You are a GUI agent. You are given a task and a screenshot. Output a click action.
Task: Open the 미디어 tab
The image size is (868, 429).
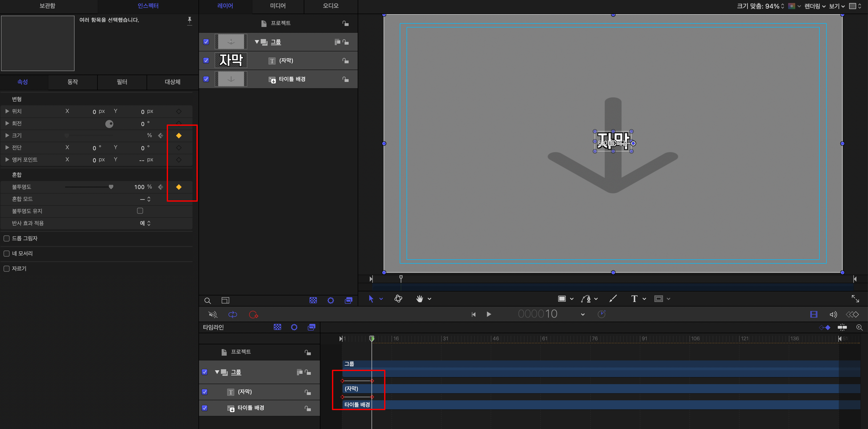pyautogui.click(x=278, y=6)
